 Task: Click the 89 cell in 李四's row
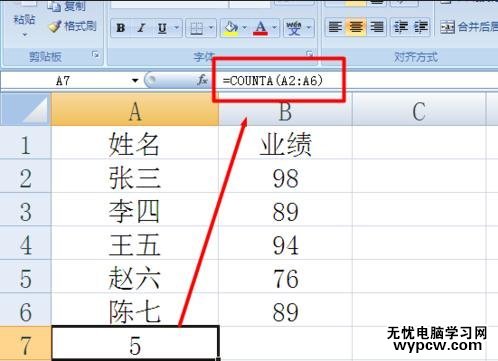[x=285, y=210]
